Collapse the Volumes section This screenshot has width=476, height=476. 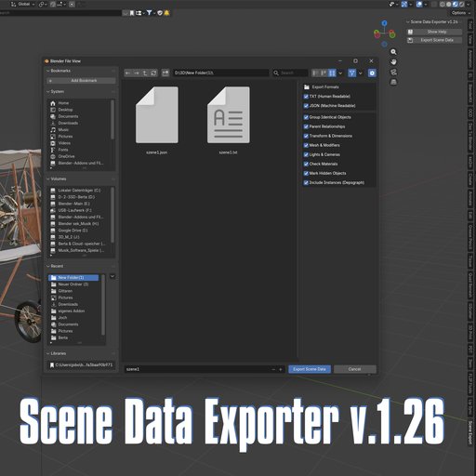[48, 178]
